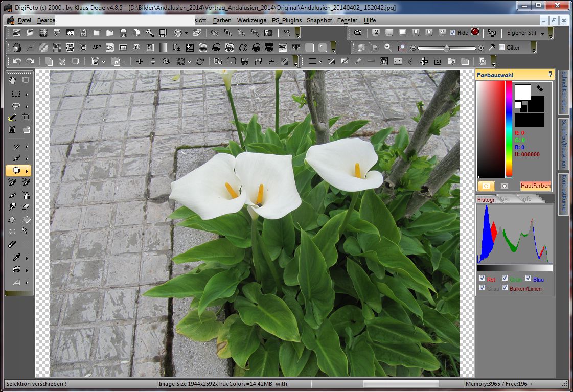Pick the Eyedropper tool
573x392 pixels.
point(16,257)
